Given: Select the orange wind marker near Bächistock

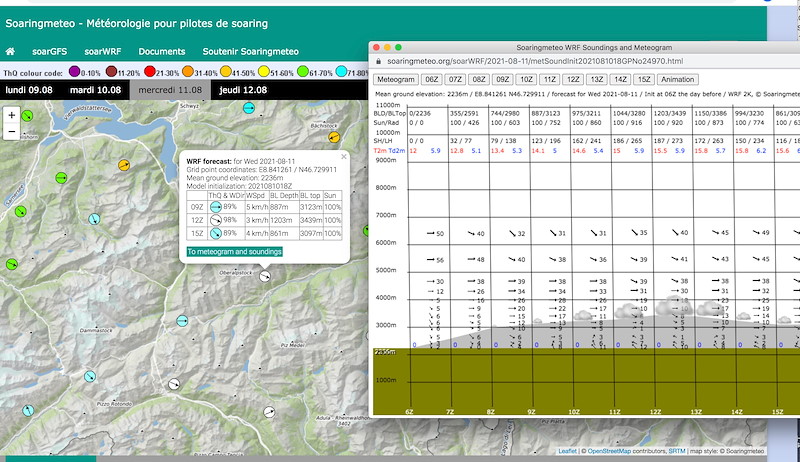Looking at the screenshot, I should [x=334, y=137].
